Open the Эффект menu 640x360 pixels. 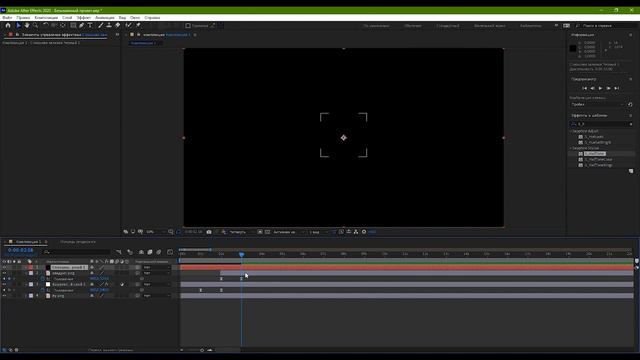click(x=84, y=18)
